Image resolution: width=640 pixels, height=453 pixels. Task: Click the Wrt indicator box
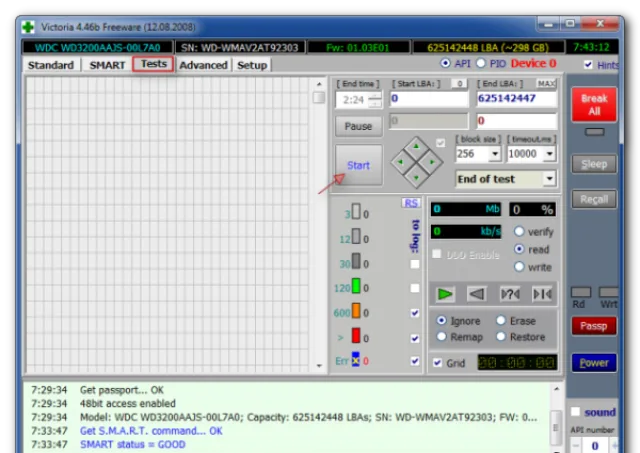tap(609, 292)
